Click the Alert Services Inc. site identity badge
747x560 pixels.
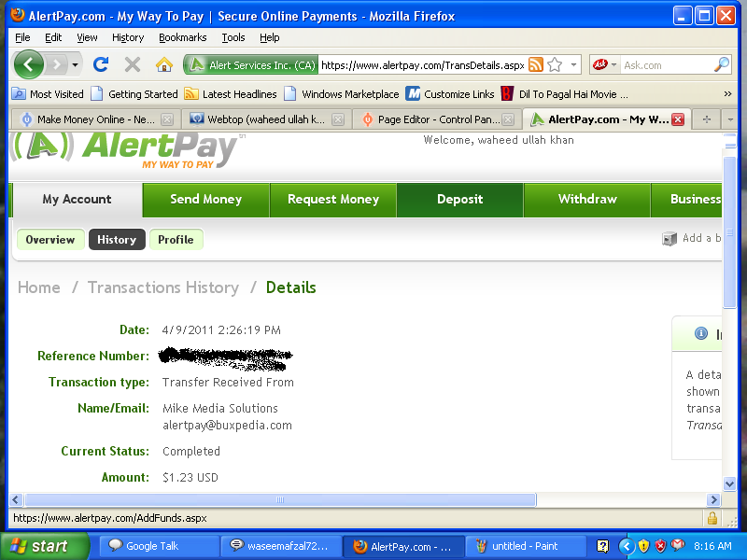(251, 64)
